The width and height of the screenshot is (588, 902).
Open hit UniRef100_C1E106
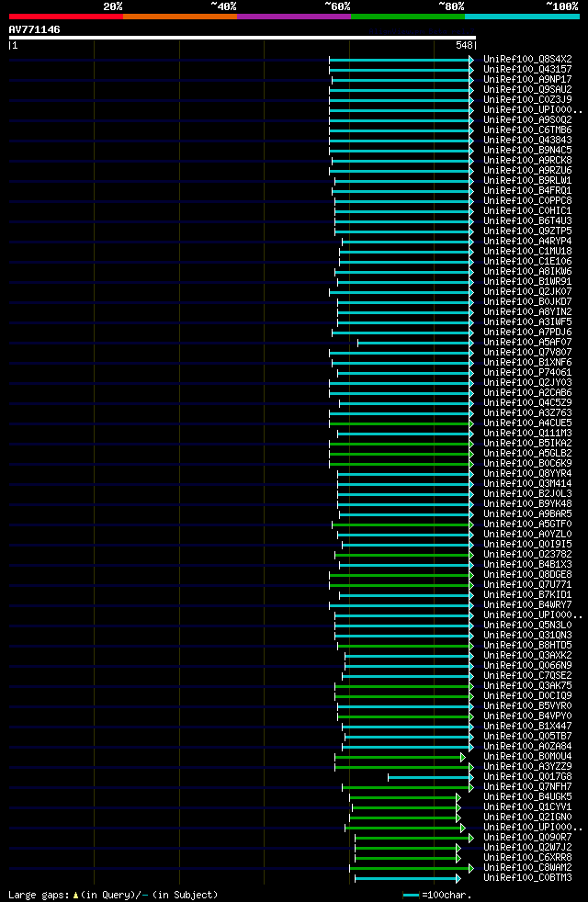tap(527, 261)
